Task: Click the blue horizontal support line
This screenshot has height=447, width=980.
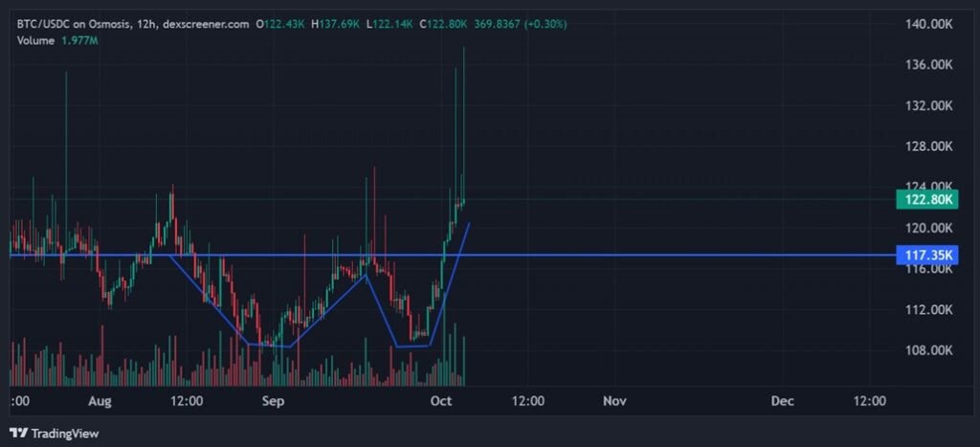Action: tap(670, 256)
